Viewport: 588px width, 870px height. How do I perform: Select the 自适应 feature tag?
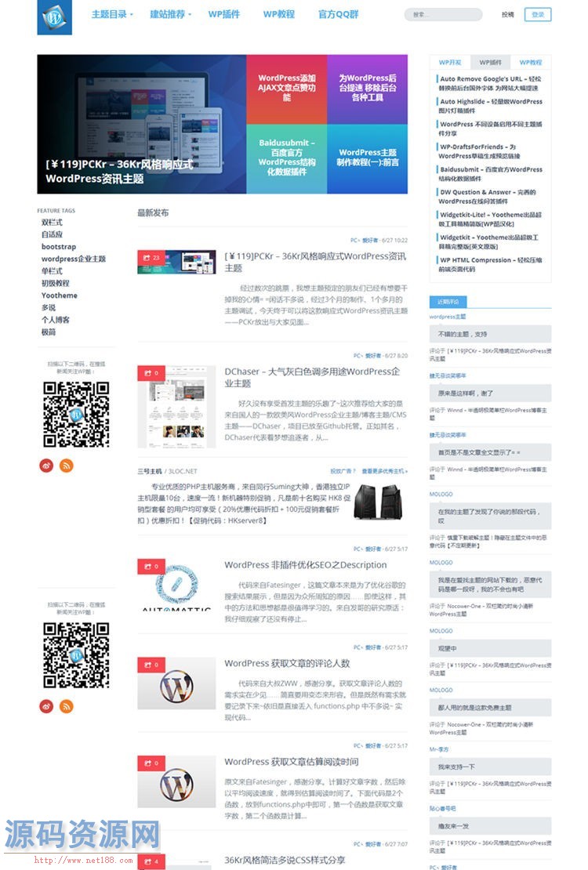pos(52,234)
